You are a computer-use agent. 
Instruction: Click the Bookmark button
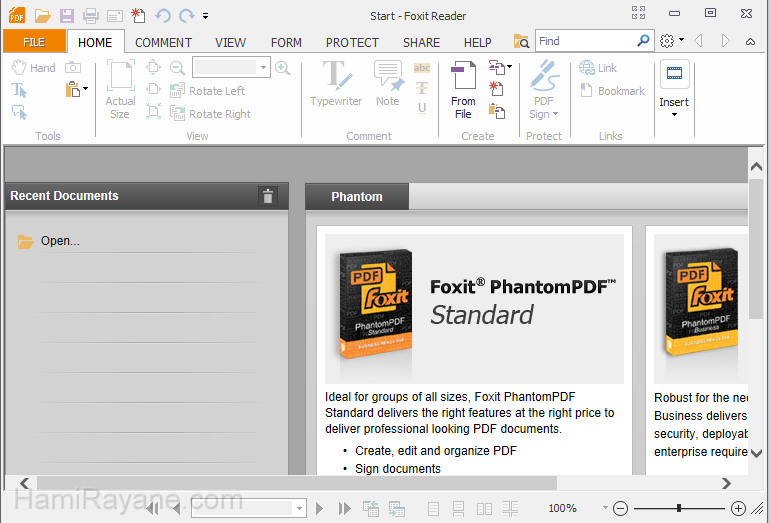[x=613, y=91]
